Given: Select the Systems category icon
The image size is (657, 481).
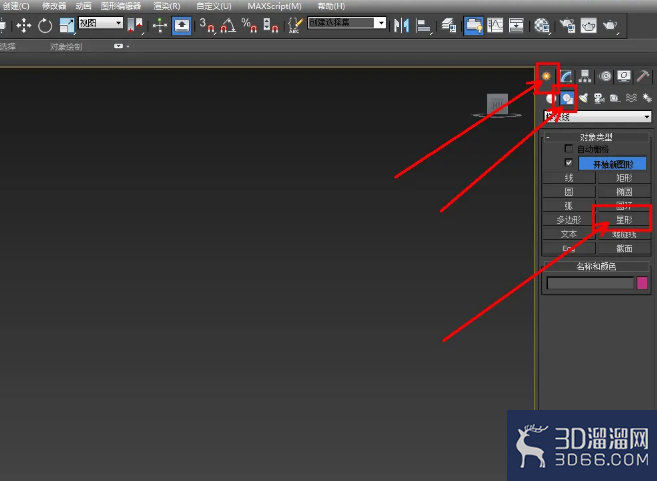Looking at the screenshot, I should pyautogui.click(x=647, y=98).
